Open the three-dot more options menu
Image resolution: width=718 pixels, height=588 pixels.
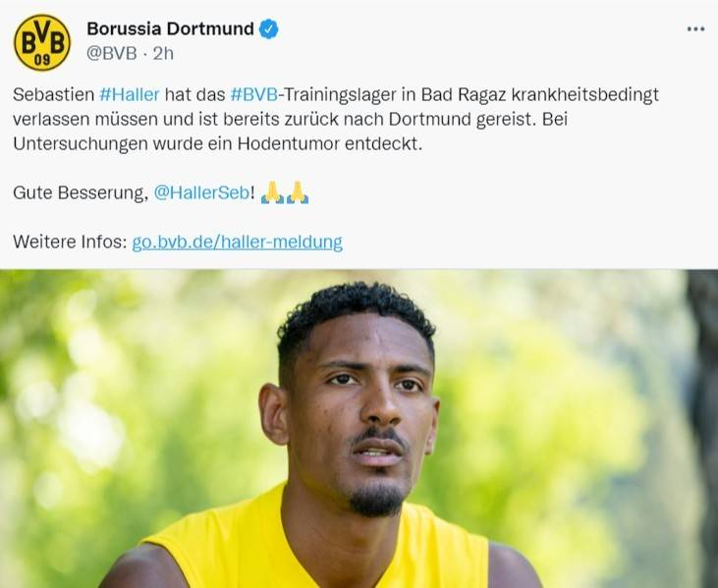(x=695, y=29)
